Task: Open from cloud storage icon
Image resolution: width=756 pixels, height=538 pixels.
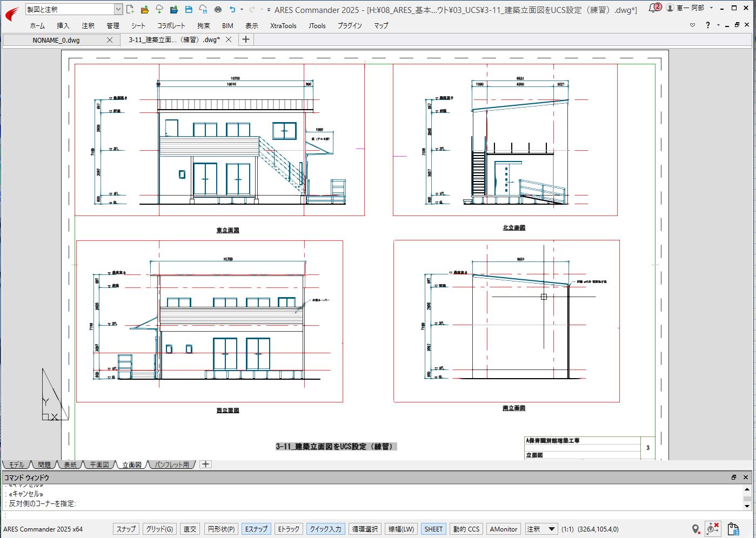Action: pos(159,9)
